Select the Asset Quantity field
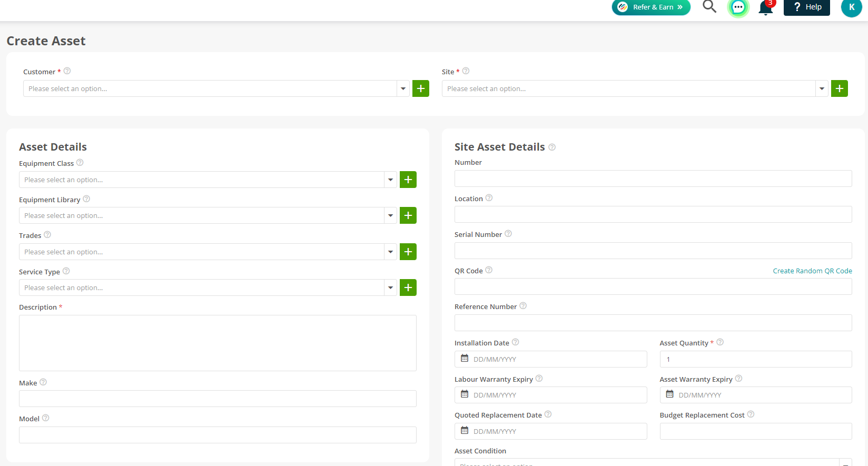This screenshot has height=466, width=868. pos(756,359)
